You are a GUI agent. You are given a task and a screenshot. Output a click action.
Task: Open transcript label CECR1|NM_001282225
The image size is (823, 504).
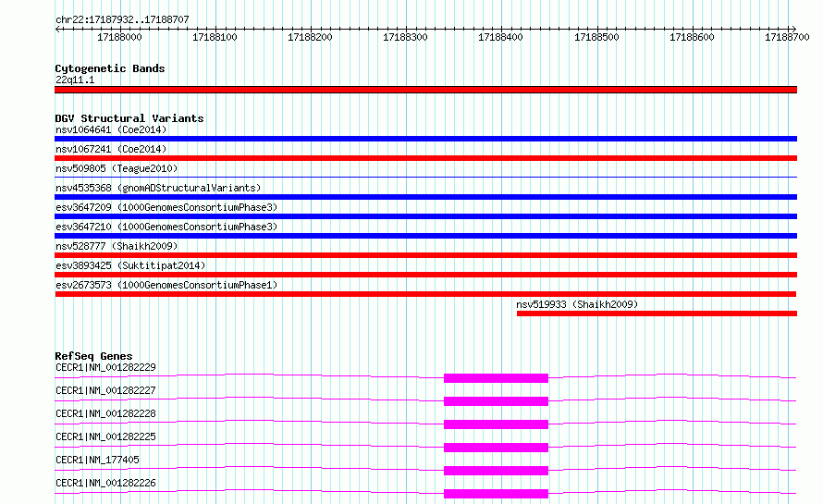[105, 436]
